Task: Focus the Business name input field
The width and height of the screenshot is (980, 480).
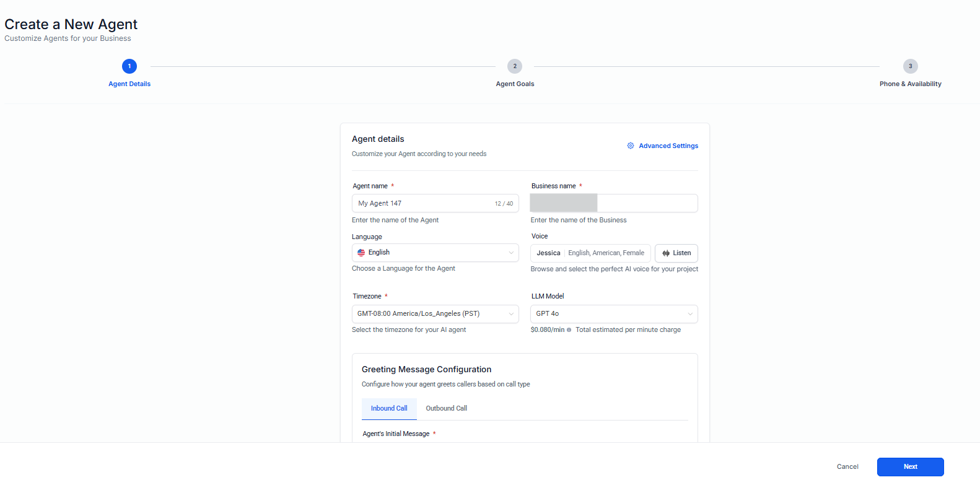Action: tap(646, 204)
